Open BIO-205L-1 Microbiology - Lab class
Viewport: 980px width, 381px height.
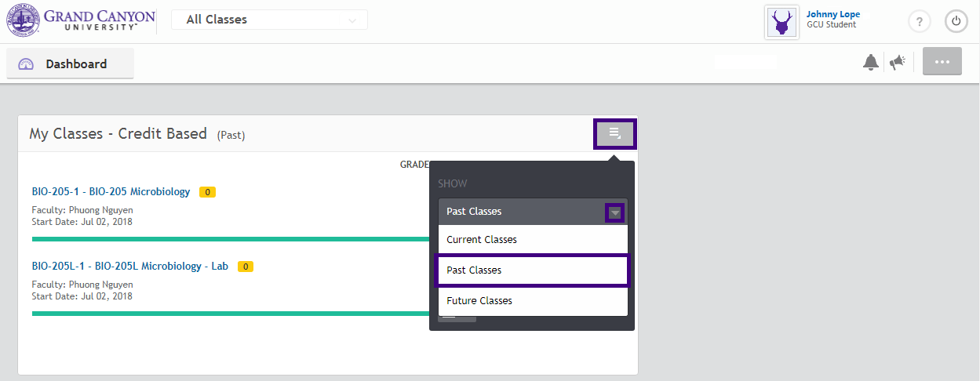pos(130,266)
